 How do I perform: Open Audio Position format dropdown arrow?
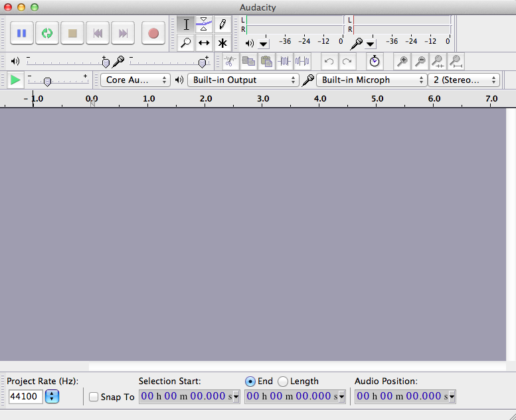coord(452,397)
